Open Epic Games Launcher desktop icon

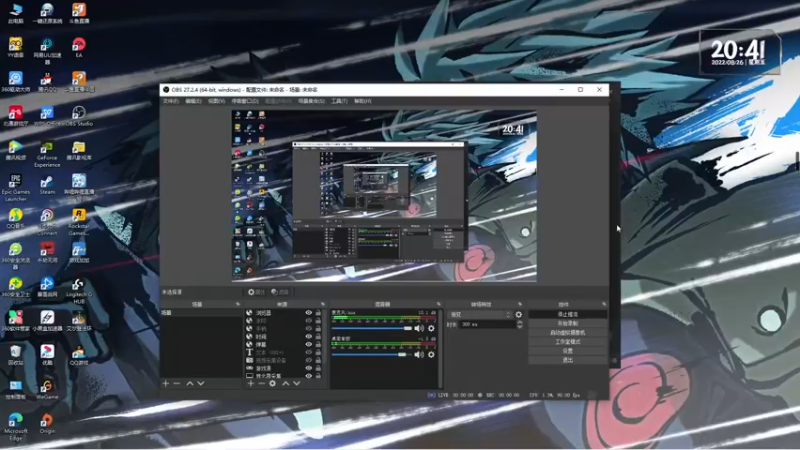pos(15,188)
